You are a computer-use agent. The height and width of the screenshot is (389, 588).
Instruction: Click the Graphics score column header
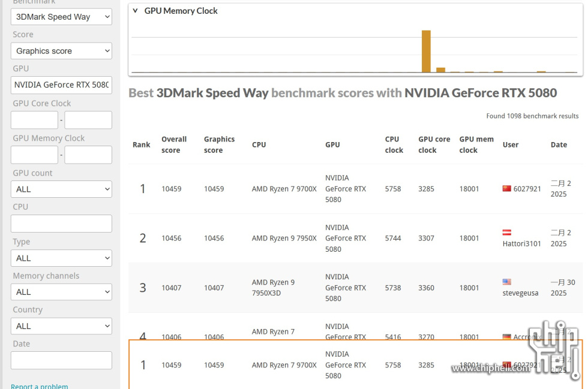220,144
